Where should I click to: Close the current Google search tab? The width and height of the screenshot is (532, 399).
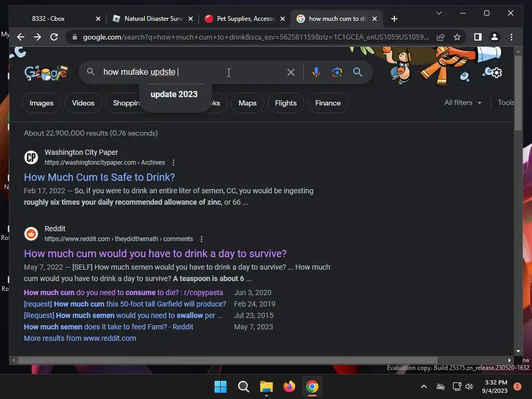click(375, 19)
